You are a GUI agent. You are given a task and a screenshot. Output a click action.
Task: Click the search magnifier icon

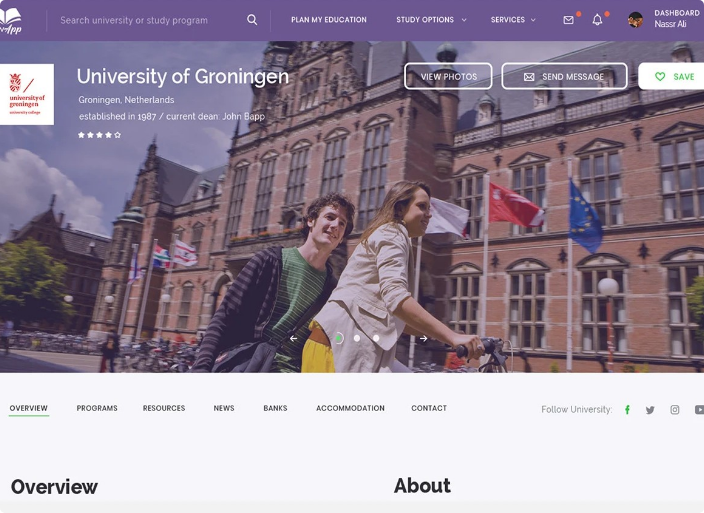coord(252,20)
